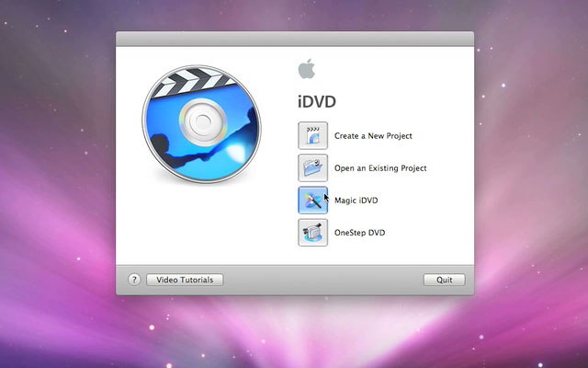
Task: Click the Create a New Project icon
Action: pos(313,136)
